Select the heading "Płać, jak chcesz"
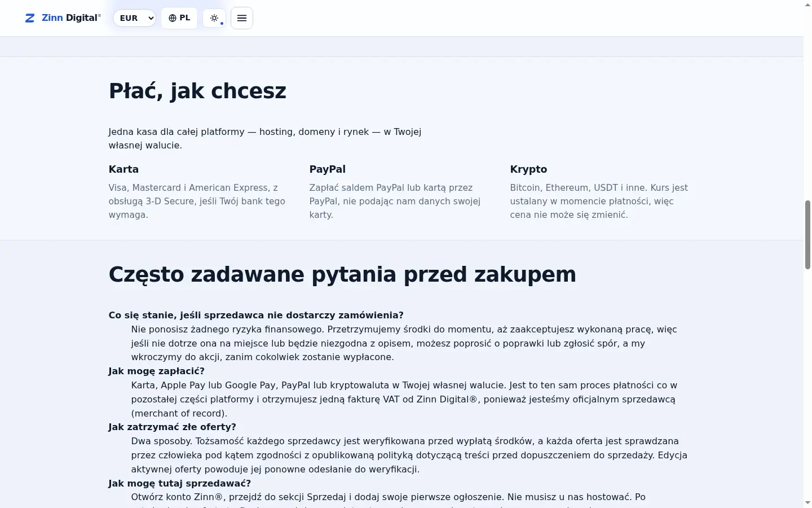The image size is (812, 508). pyautogui.click(x=197, y=91)
